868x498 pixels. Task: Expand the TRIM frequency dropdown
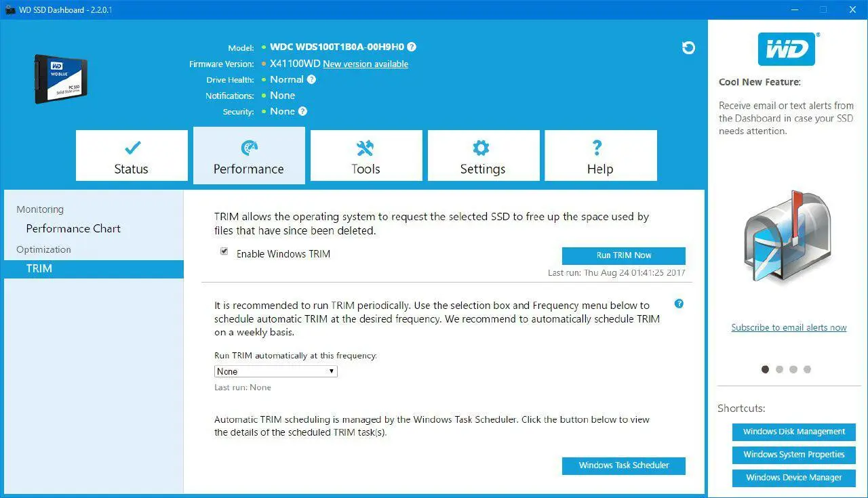(x=275, y=371)
